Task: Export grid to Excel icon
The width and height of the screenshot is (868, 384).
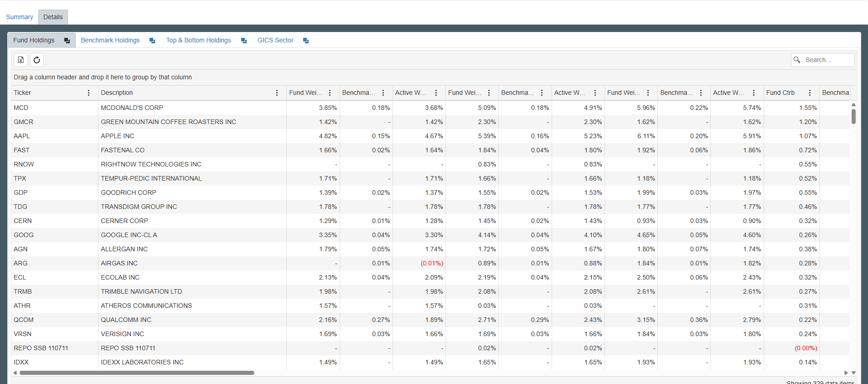Action: tap(21, 60)
